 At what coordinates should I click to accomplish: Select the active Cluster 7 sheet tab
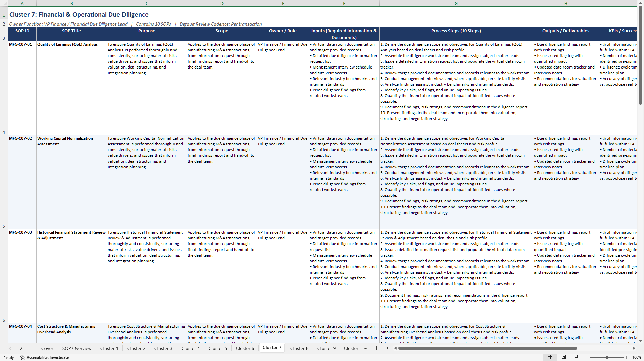coord(272,348)
